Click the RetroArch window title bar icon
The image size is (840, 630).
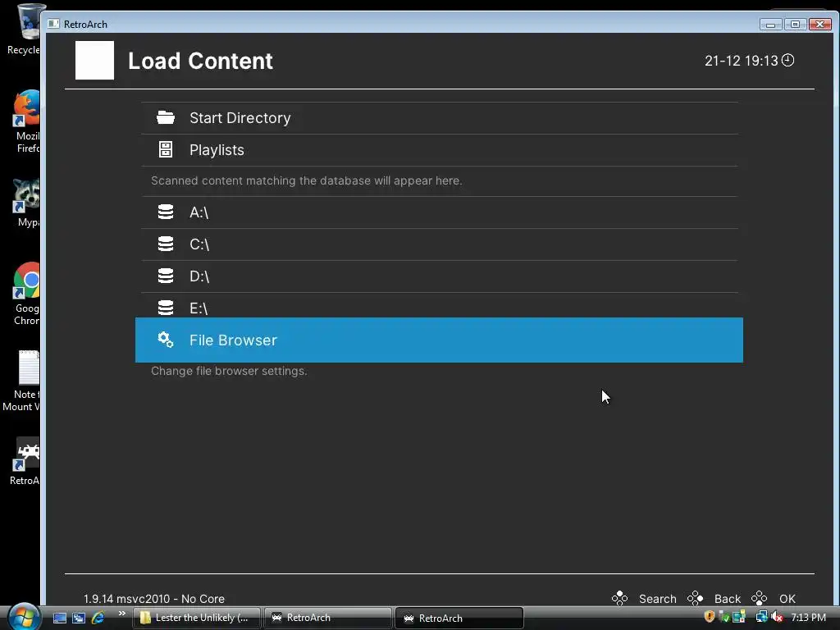pyautogui.click(x=53, y=24)
